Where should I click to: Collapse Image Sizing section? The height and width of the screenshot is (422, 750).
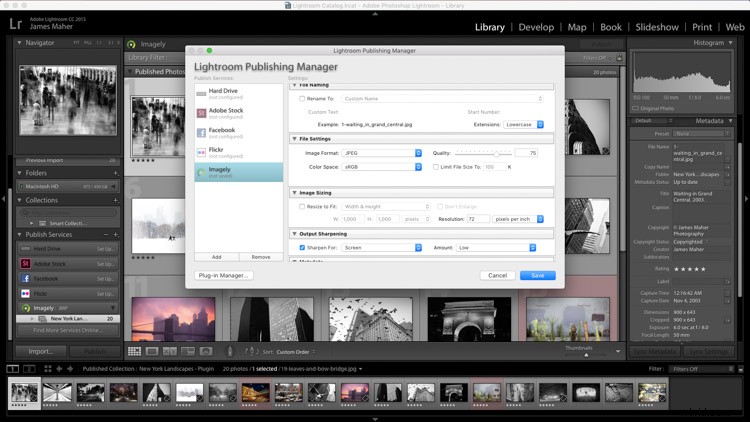(x=295, y=193)
